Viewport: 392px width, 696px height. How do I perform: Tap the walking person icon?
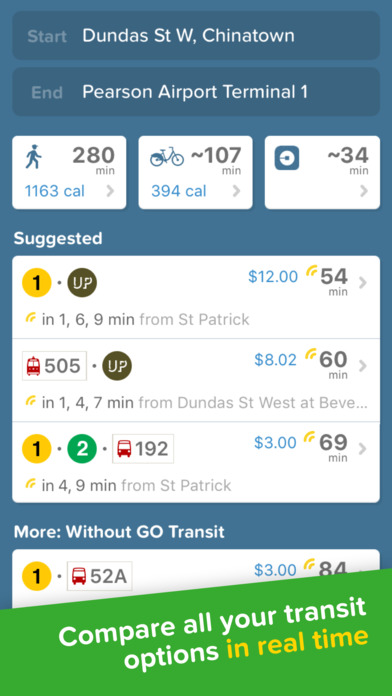34,158
